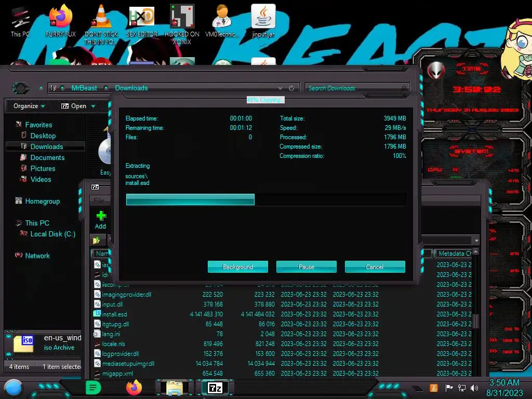Select Network in navigation pane

[x=37, y=256]
